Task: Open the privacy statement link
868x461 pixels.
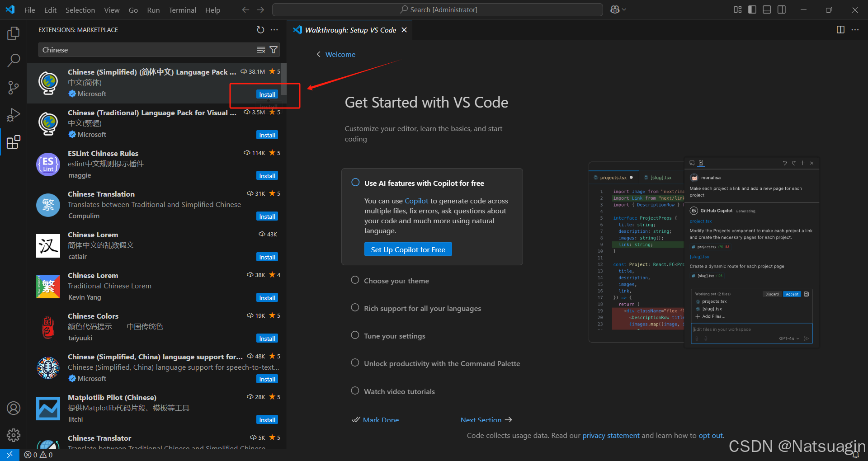Action: click(x=611, y=435)
